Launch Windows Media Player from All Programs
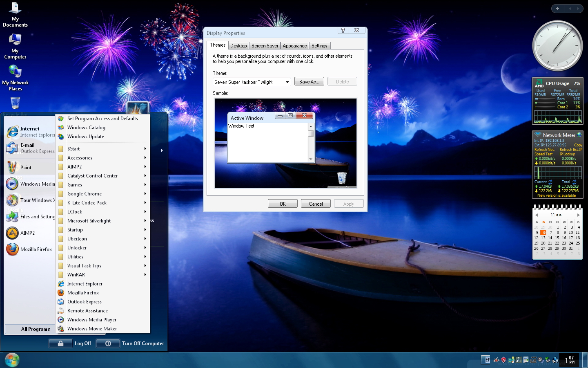This screenshot has width=588, height=368. coord(91,319)
